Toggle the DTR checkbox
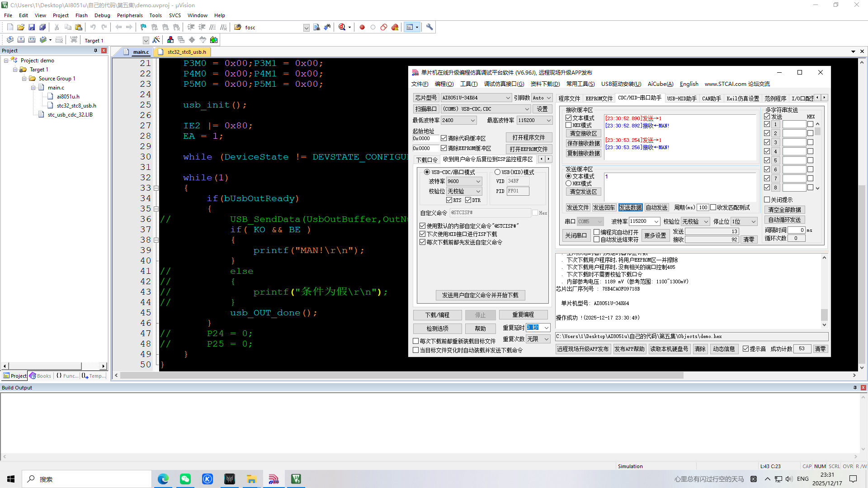 point(468,200)
